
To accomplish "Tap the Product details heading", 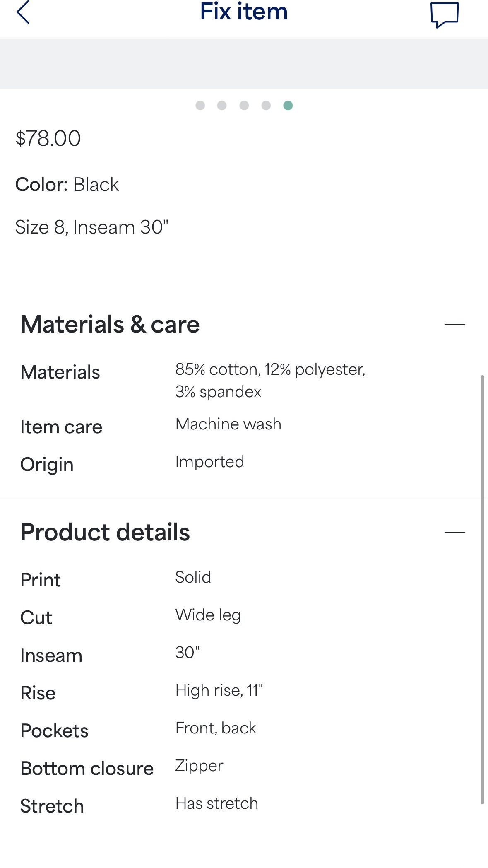I will point(105,532).
